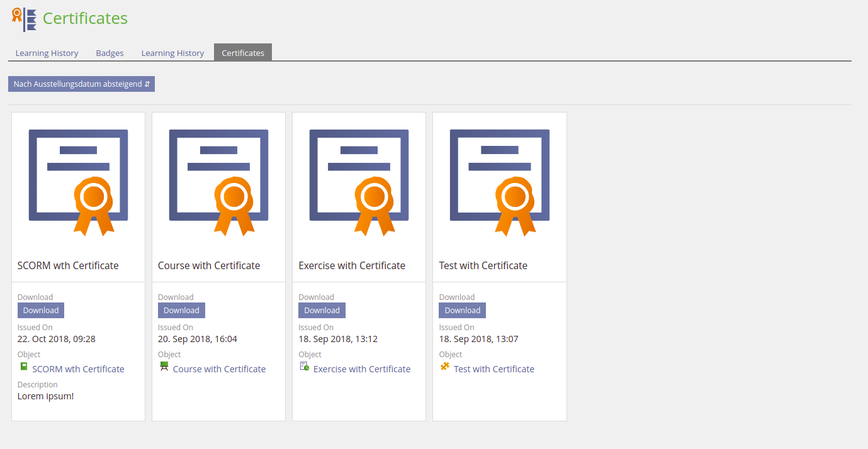Click the orange Test puzzle icon
The image size is (868, 449).
(x=445, y=366)
